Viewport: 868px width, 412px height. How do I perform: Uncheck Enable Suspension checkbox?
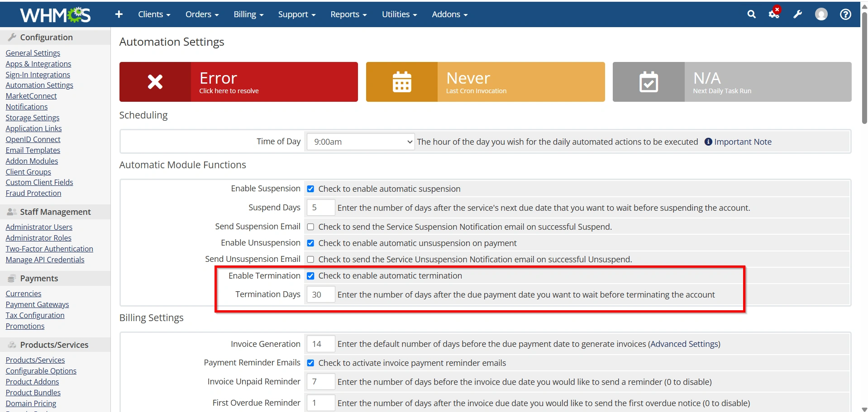pos(310,189)
